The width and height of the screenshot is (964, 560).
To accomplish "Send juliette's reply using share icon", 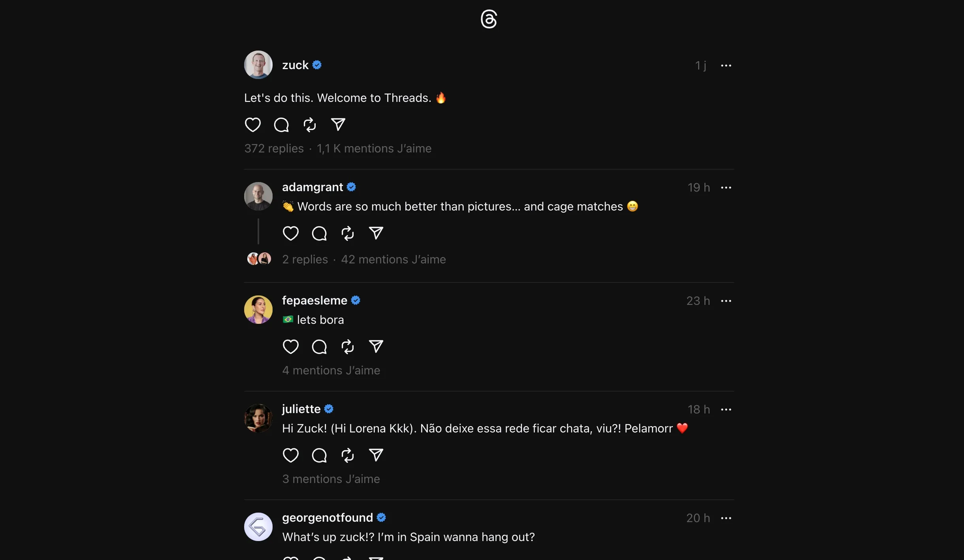I will click(376, 455).
